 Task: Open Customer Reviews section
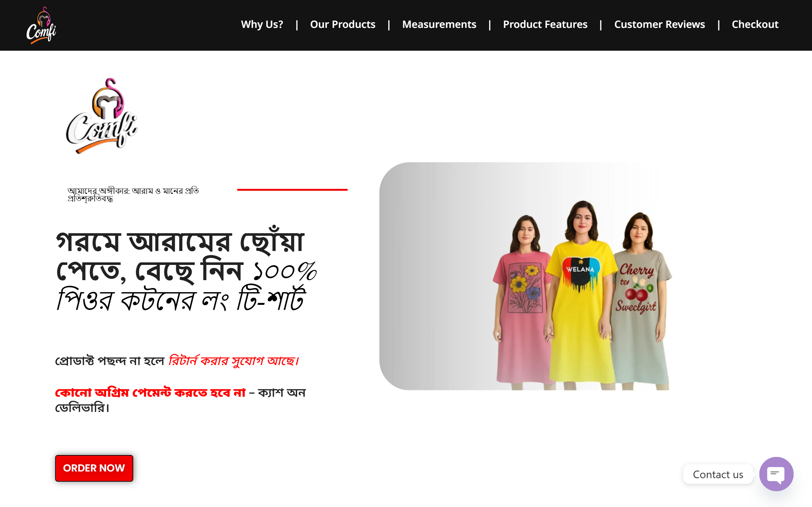pyautogui.click(x=659, y=24)
